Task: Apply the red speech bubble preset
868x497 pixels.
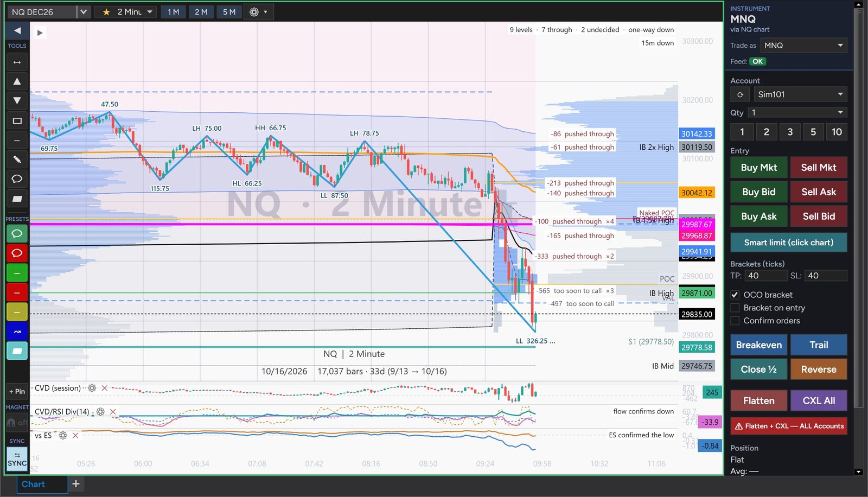Action: point(17,253)
